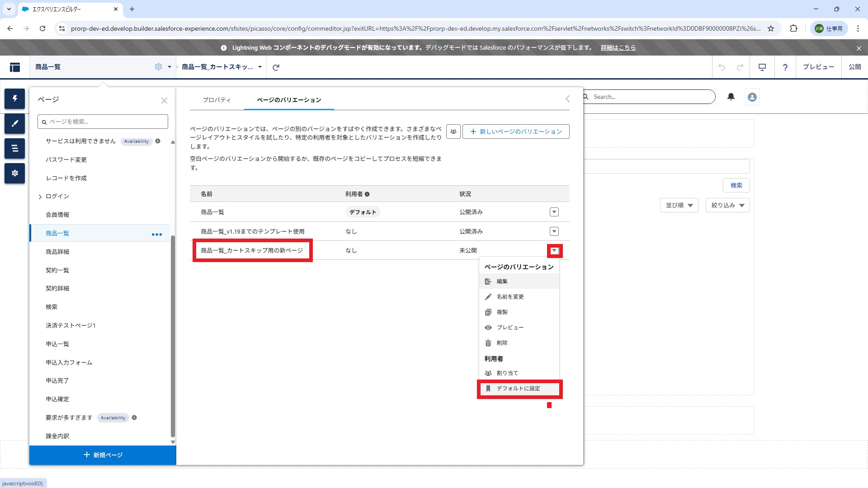Select デフォルトに設定 from the menu

point(518,389)
